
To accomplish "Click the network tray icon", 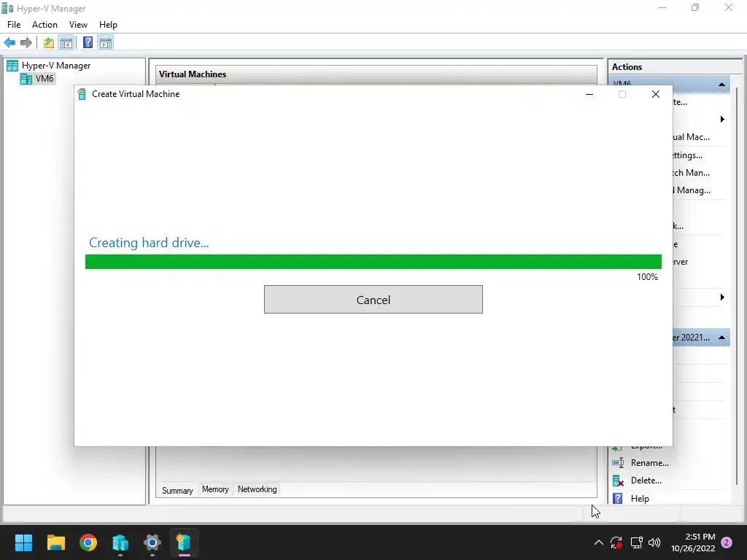I will point(636,542).
